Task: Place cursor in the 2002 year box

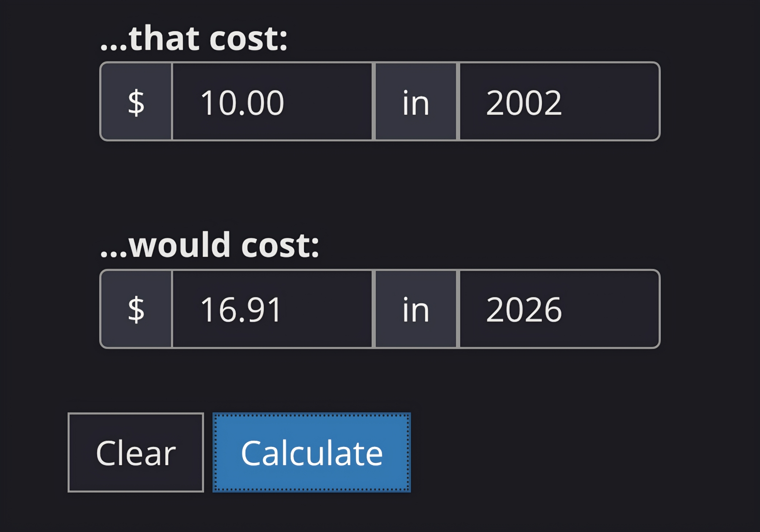Action: [x=559, y=102]
